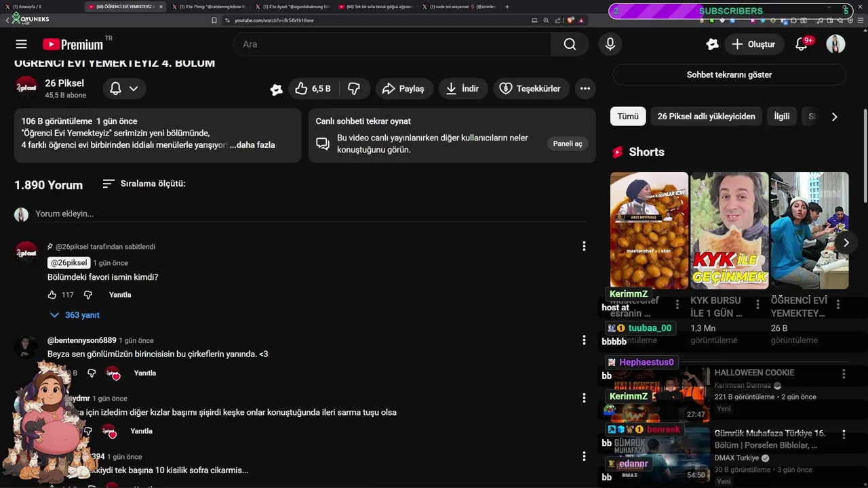Go to YouTube Premium home logo
Viewport: 868px width, 488px height.
(73, 44)
